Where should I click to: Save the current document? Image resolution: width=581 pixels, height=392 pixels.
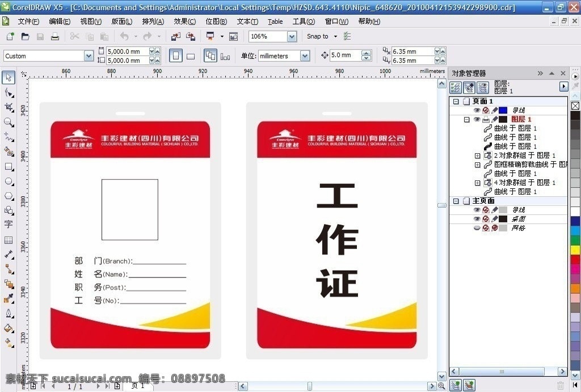pyautogui.click(x=40, y=36)
